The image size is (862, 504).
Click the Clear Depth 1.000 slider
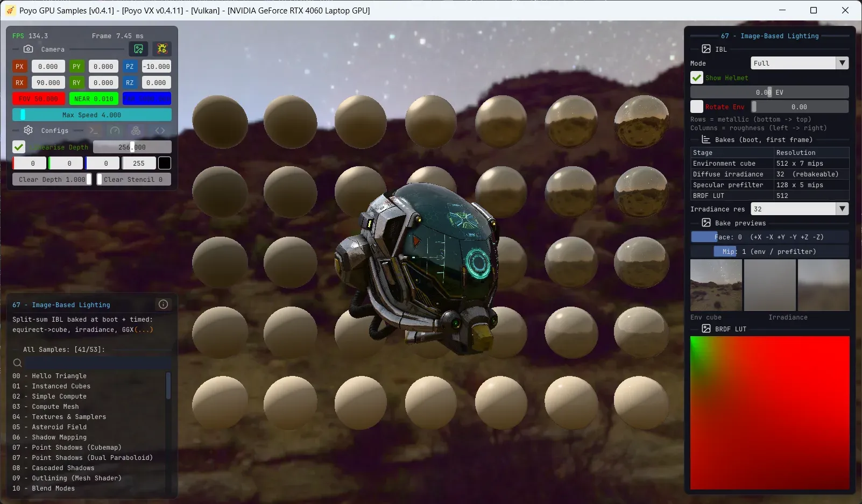(52, 179)
